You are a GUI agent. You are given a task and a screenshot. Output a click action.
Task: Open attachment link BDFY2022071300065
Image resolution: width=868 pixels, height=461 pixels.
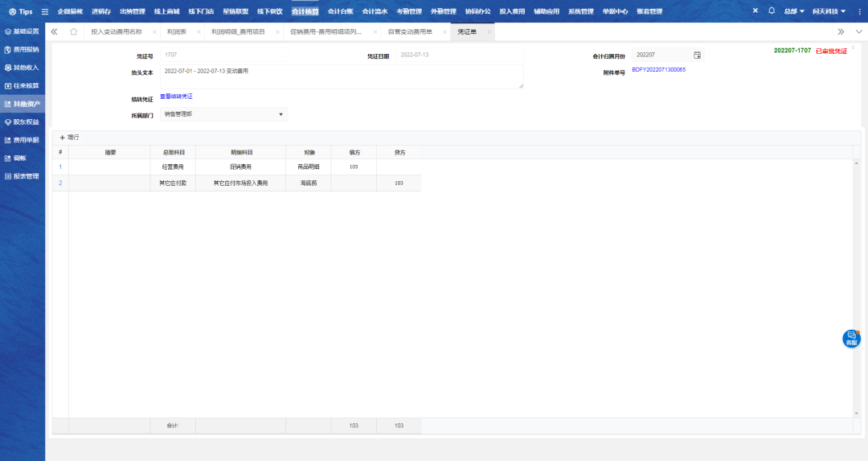click(658, 70)
